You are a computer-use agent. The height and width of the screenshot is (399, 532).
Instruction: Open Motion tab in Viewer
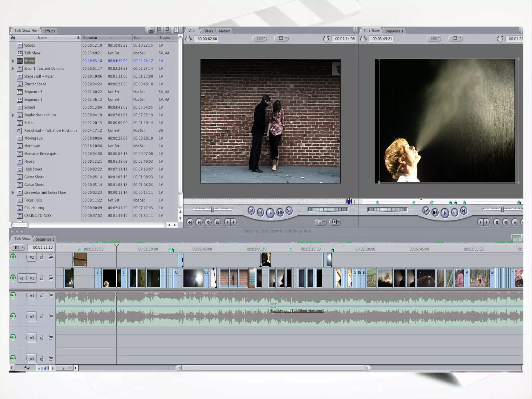[224, 31]
